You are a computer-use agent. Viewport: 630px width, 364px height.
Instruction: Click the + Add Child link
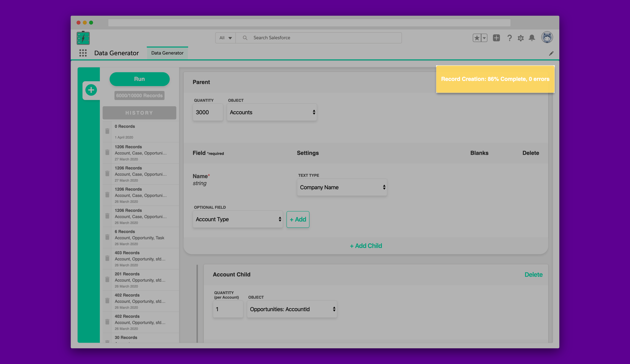(x=366, y=246)
